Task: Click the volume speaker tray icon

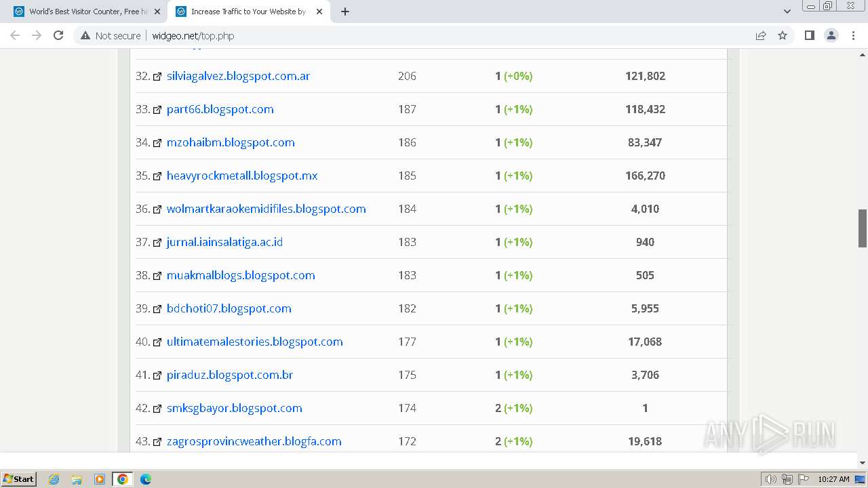Action: 771,479
